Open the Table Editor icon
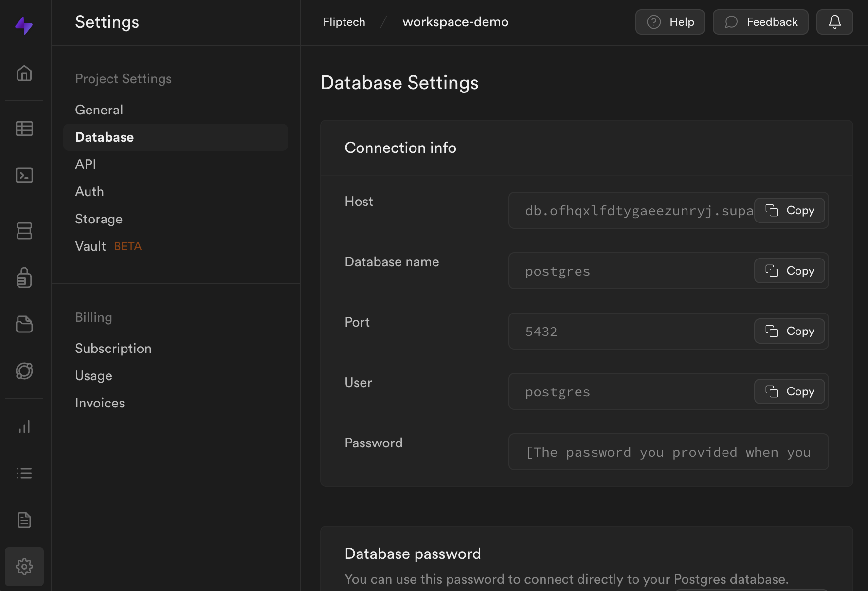 pos(24,129)
